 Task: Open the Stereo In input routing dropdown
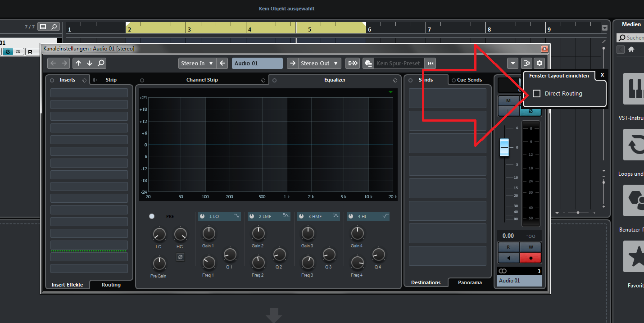[x=197, y=64]
